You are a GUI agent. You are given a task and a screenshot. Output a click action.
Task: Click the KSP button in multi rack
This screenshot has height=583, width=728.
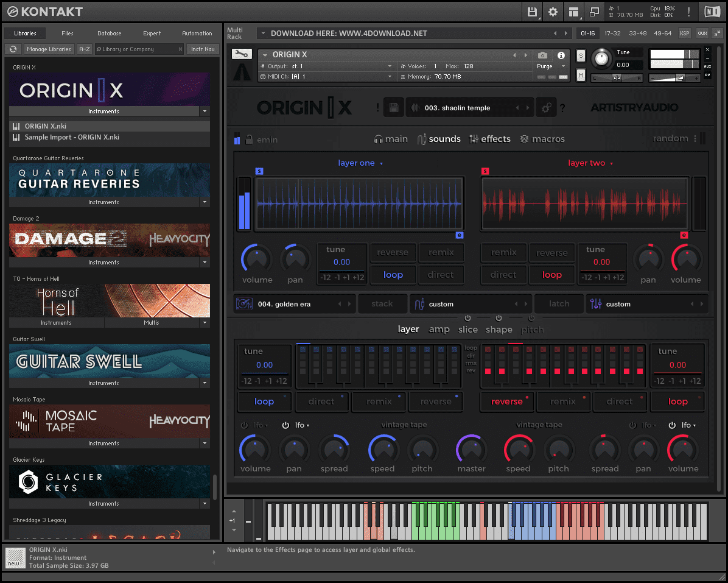coord(684,33)
